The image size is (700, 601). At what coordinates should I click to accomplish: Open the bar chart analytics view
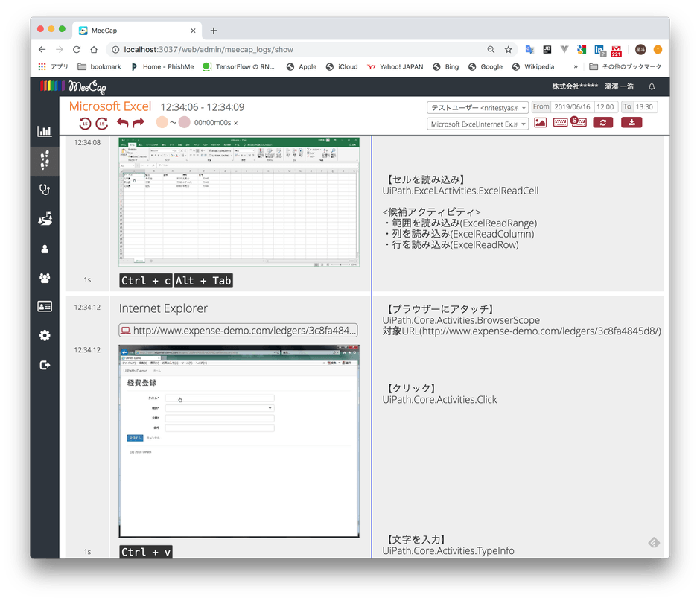tap(44, 130)
